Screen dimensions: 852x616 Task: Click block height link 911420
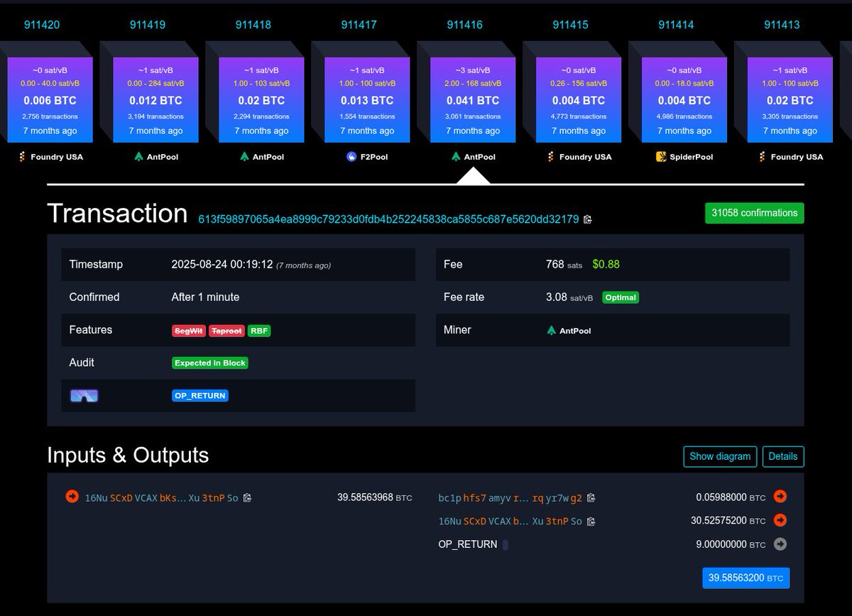[x=42, y=25]
